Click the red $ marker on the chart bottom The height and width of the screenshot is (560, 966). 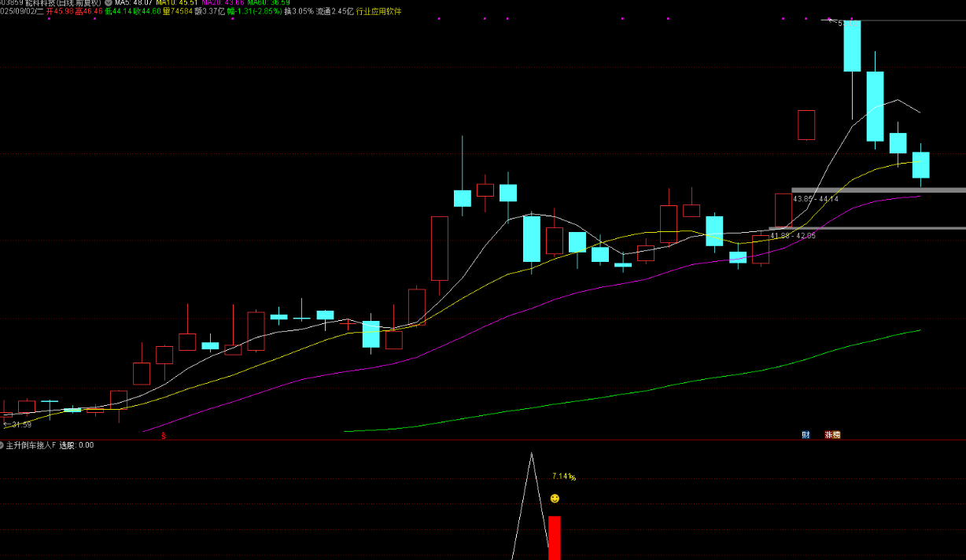tap(164, 434)
